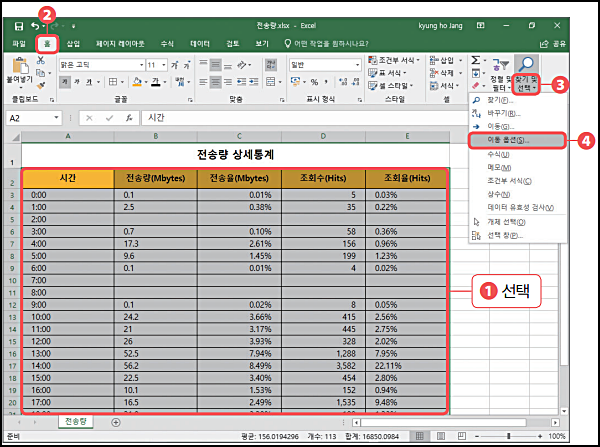Increase decimal places
Screen dimensions: 600x447
click(343, 82)
